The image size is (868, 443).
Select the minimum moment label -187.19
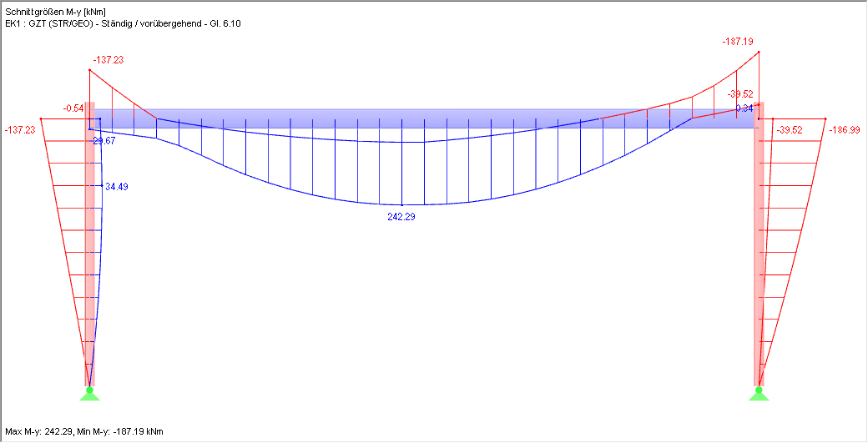tap(738, 42)
